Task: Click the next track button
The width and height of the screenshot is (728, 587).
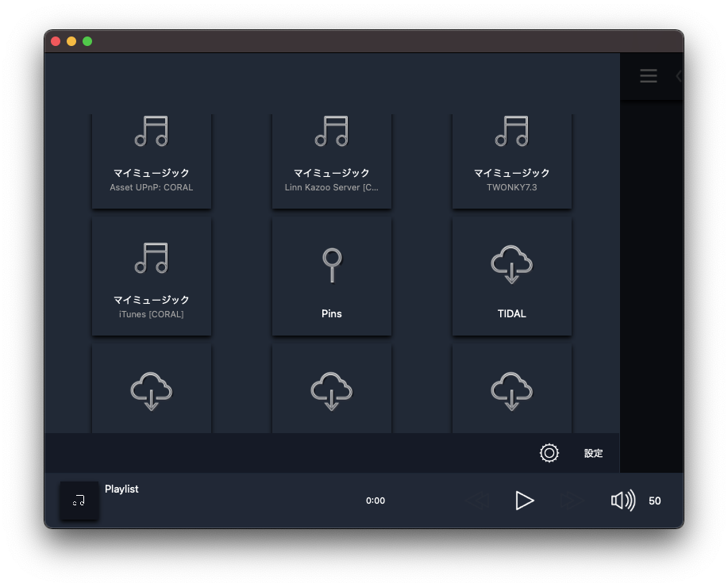Action: [x=572, y=501]
